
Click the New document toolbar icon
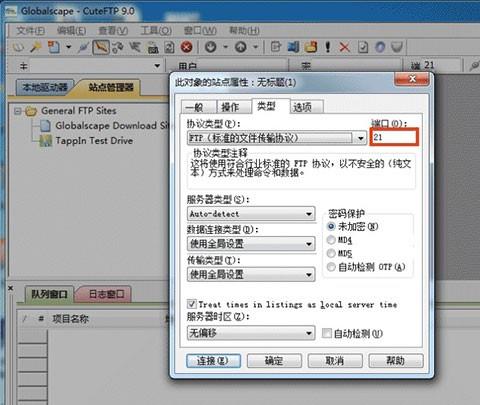click(54, 47)
